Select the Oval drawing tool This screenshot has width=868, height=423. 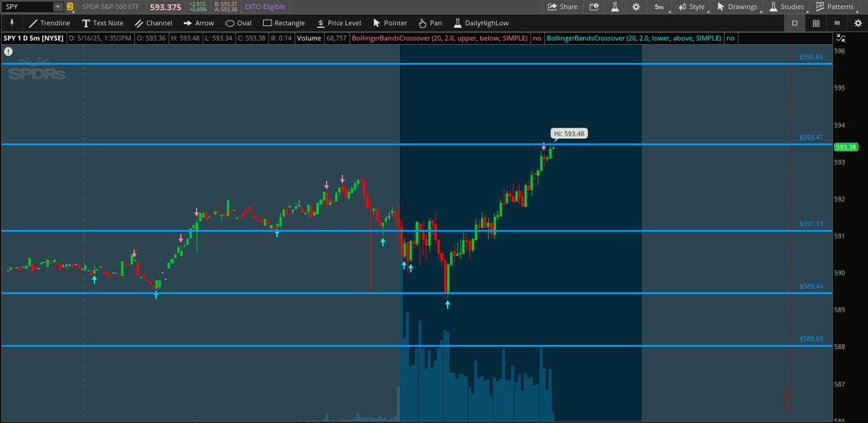[x=238, y=22]
